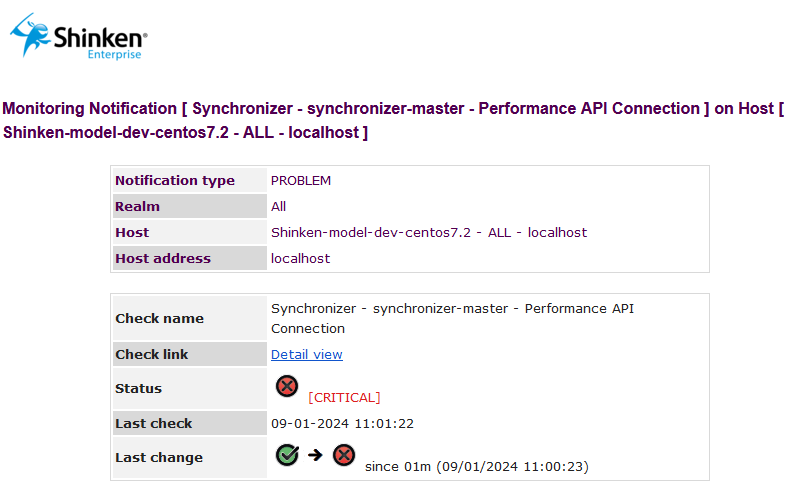Click the red critical icon in Status row
The width and height of the screenshot is (789, 493).
tap(287, 386)
